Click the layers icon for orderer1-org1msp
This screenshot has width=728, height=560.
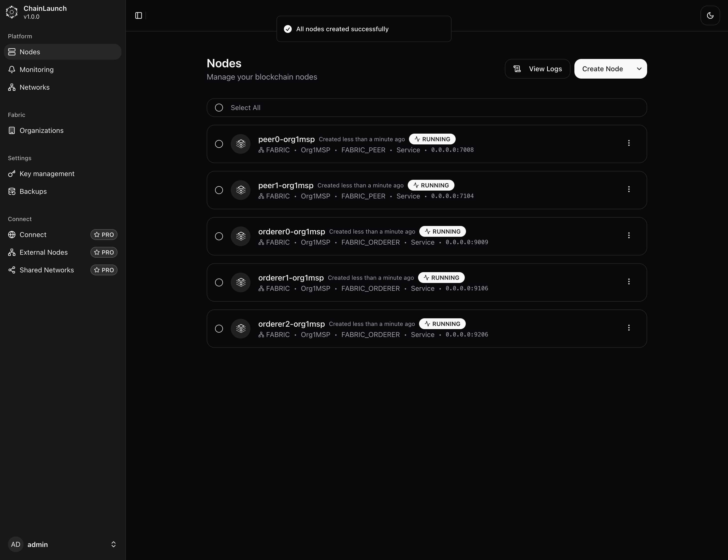(x=241, y=282)
